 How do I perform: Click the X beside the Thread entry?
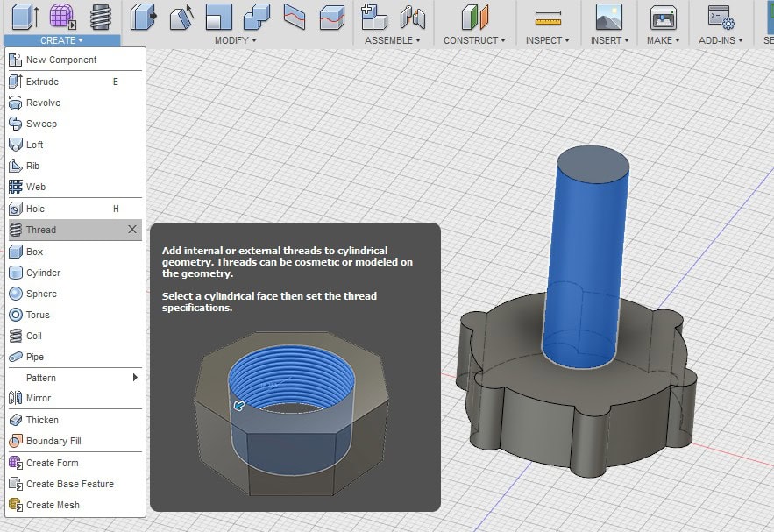[x=132, y=230]
